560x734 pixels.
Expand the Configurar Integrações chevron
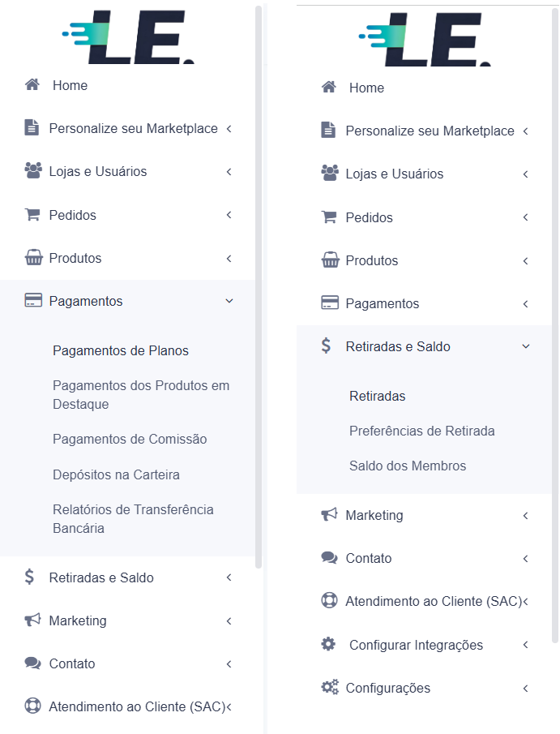pos(525,645)
